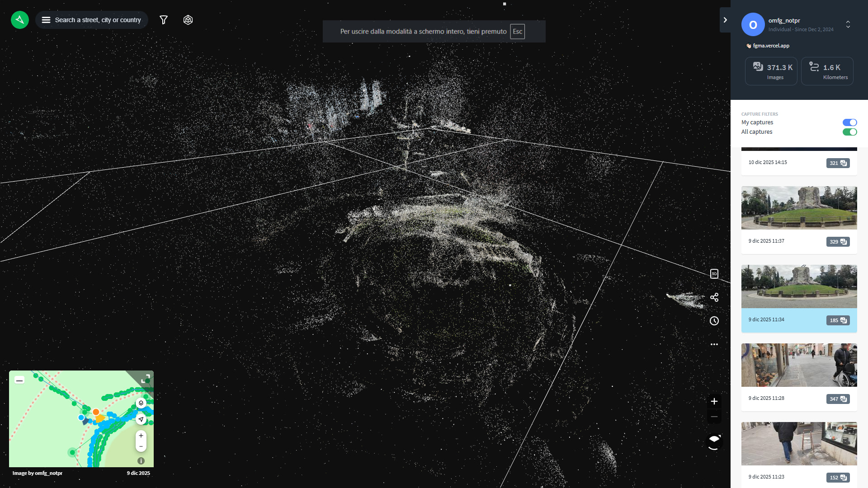Click the hexagon cube icon in toolbar
This screenshot has height=488, width=868.
(188, 20)
